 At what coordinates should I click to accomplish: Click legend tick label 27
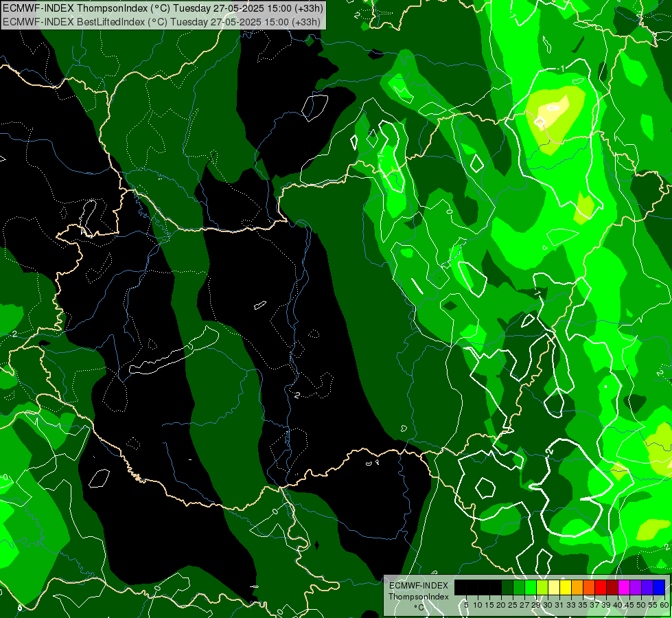(524, 605)
